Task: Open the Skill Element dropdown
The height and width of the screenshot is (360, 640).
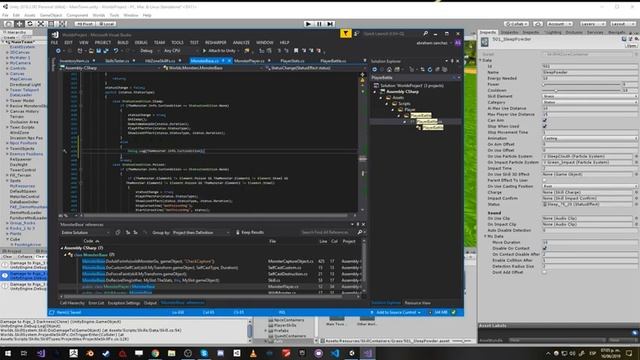Action: (x=590, y=96)
